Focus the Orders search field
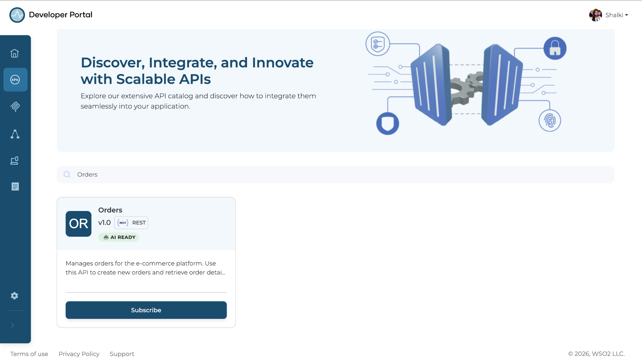The width and height of the screenshot is (642, 364). click(x=335, y=174)
